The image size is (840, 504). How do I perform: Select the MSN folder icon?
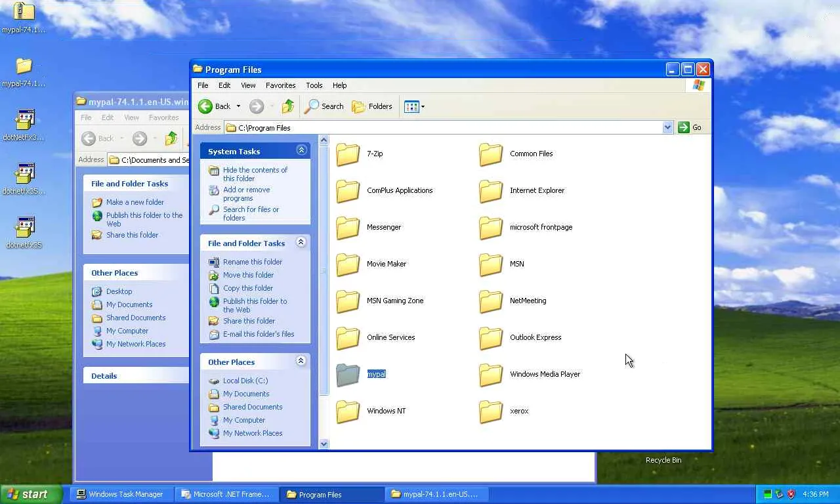pos(491,264)
